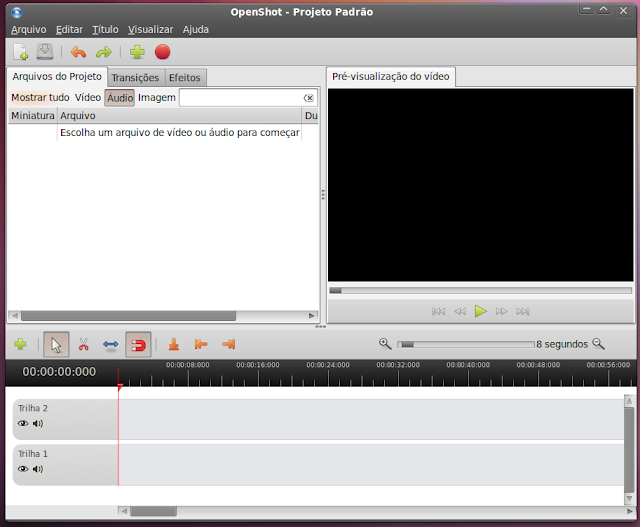640x527 pixels.
Task: Click the file filter text field
Action: pyautogui.click(x=241, y=98)
